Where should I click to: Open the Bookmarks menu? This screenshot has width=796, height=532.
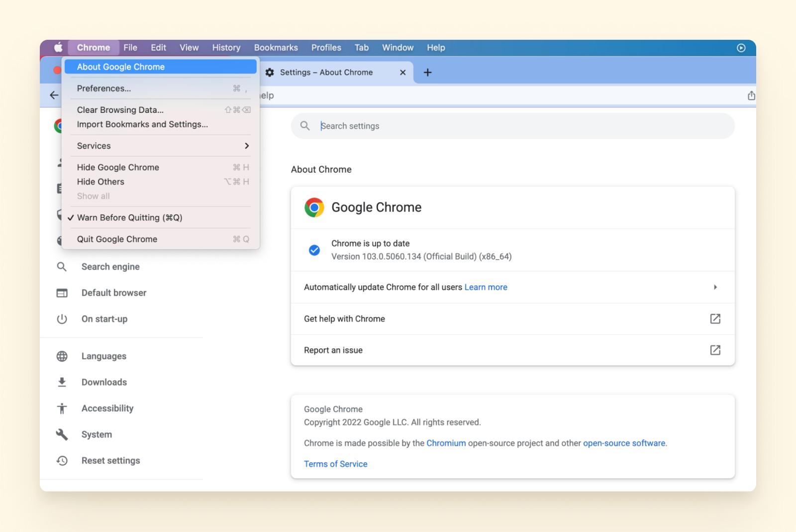coord(276,48)
